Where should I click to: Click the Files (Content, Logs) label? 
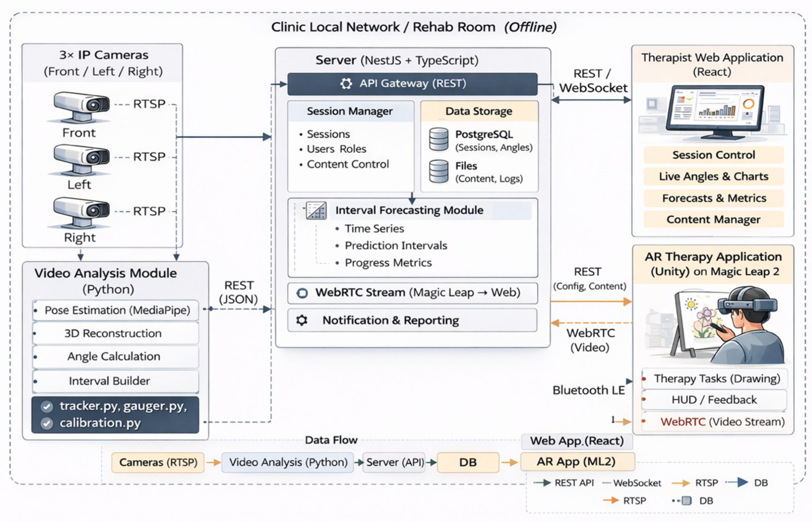click(489, 172)
